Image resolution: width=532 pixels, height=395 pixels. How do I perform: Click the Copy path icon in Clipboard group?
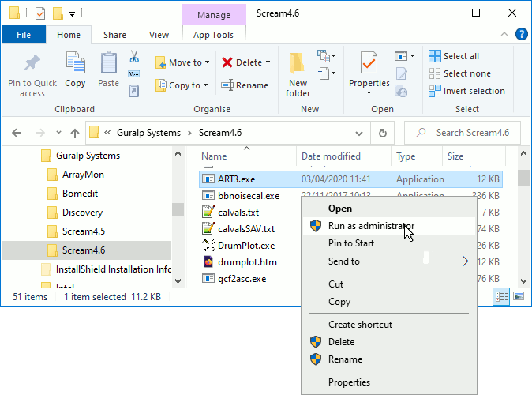134,73
